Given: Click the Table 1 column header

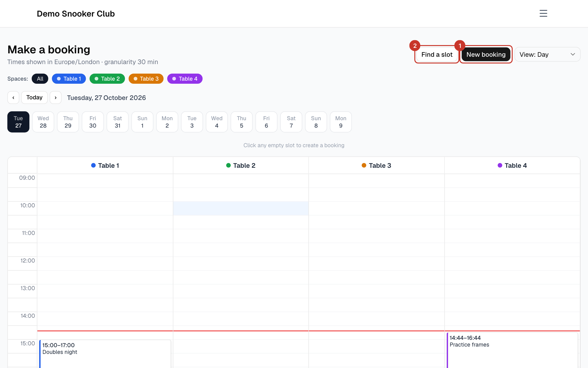Looking at the screenshot, I should tap(105, 166).
